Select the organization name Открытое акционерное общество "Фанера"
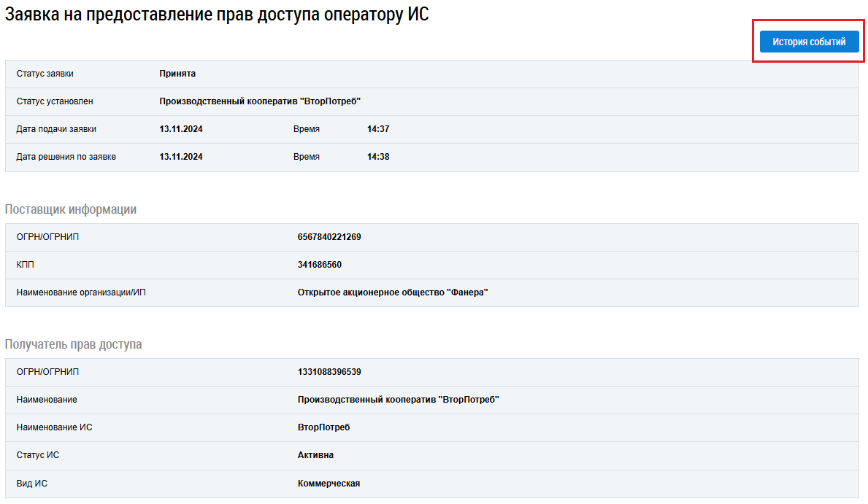This screenshot has width=868, height=504. [393, 292]
